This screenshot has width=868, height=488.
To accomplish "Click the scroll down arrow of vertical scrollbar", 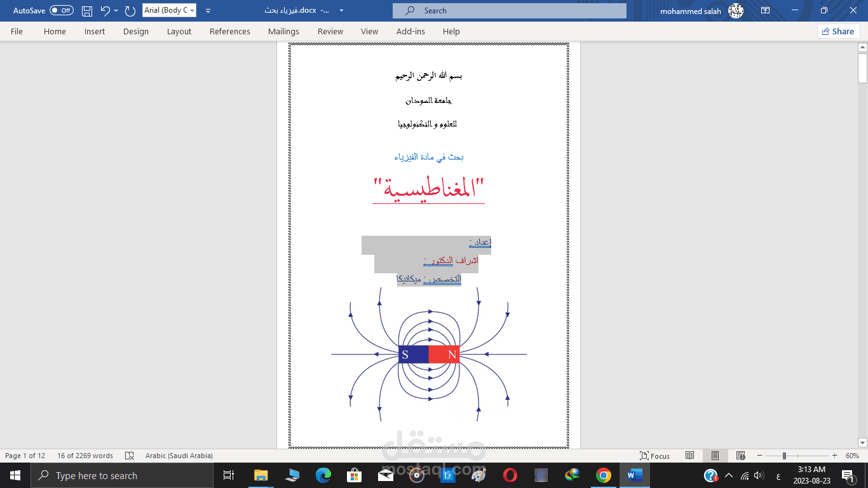I will 862,442.
